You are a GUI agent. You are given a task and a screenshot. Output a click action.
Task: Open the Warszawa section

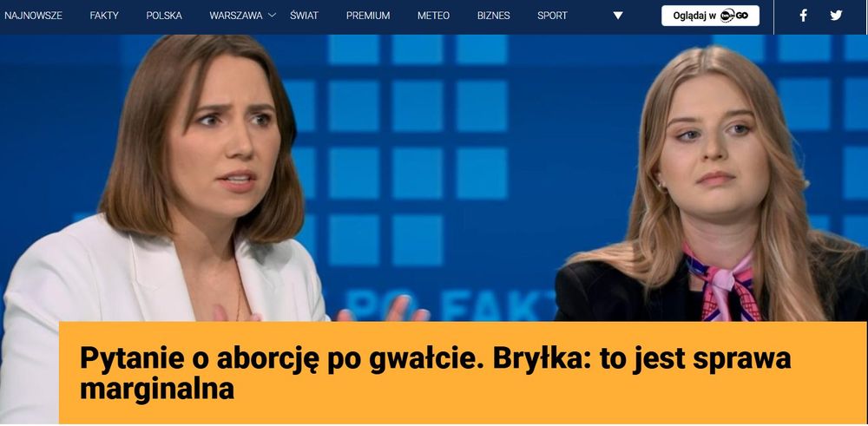pyautogui.click(x=236, y=16)
